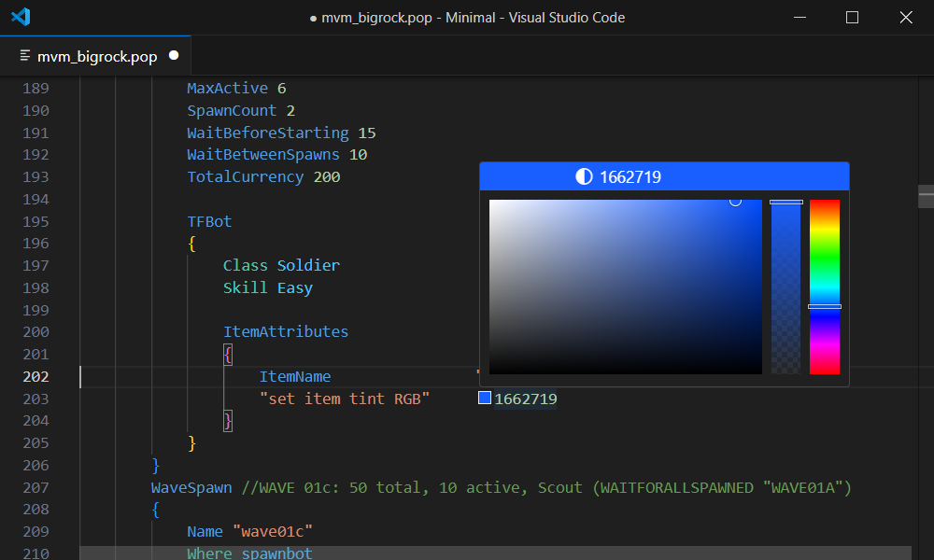934x560 pixels.
Task: Minimize the Visual Studio Code window
Action: (800, 17)
